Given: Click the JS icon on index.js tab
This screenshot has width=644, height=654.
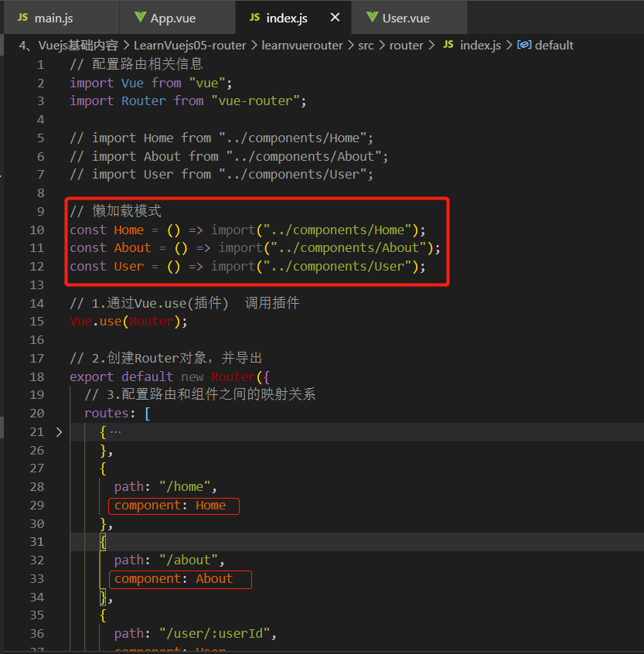Looking at the screenshot, I should 255,18.
